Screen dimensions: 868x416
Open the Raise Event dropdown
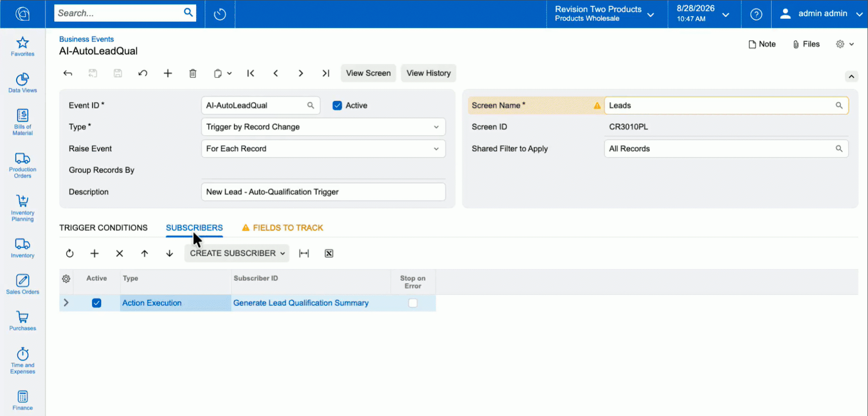[323, 148]
